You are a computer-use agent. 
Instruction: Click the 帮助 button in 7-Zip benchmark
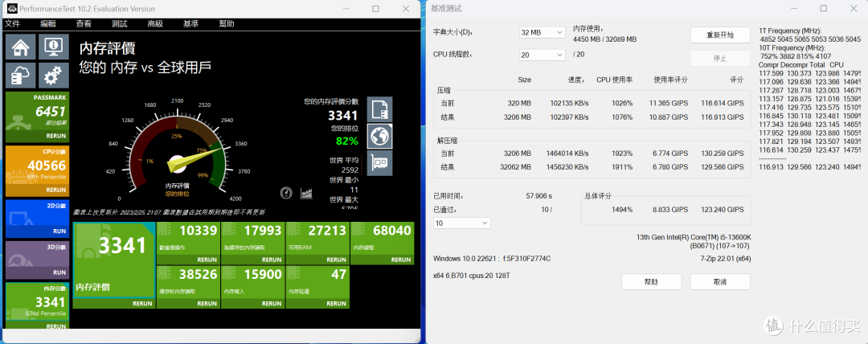tap(651, 281)
